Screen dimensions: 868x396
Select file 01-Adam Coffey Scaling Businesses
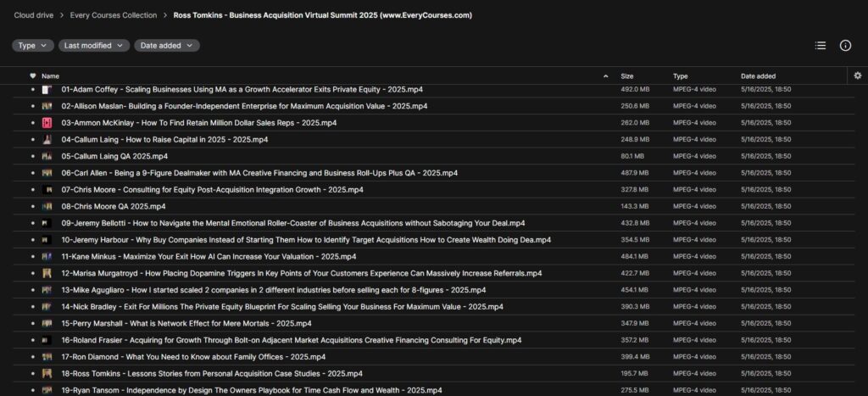(x=242, y=90)
